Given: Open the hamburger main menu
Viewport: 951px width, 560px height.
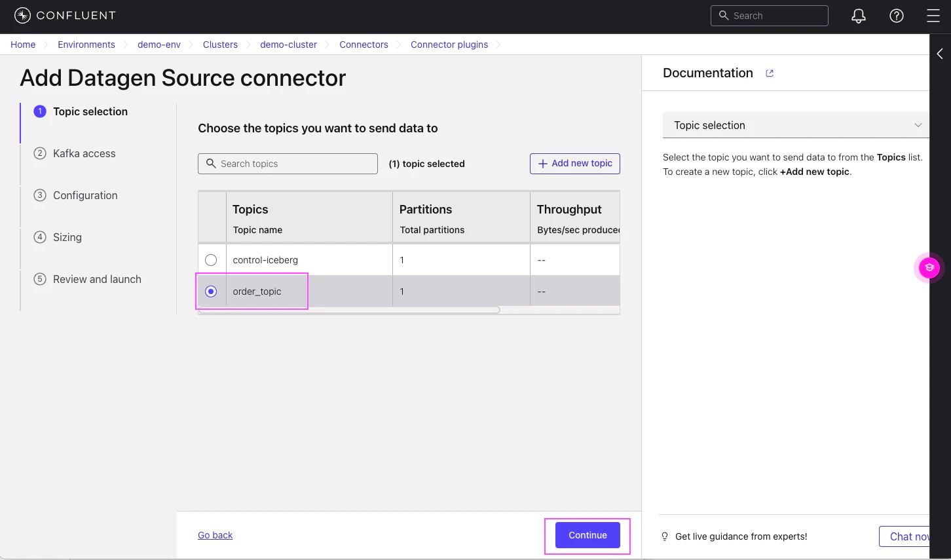Looking at the screenshot, I should (933, 16).
